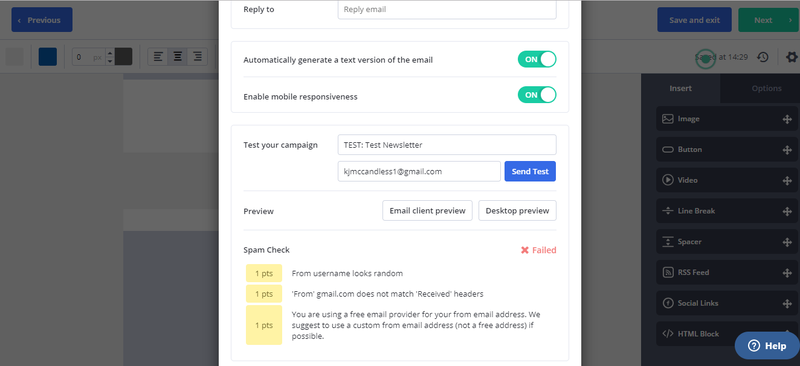Click the Send Test button
The height and width of the screenshot is (366, 800).
(x=530, y=172)
